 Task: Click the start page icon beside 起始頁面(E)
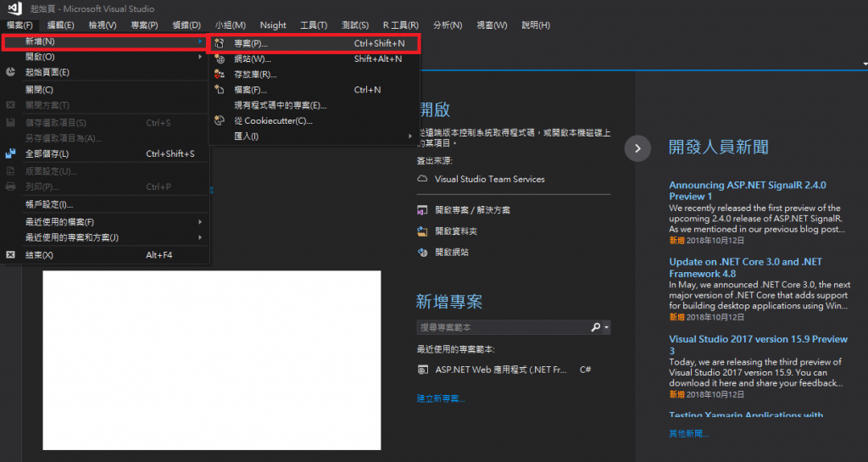(10, 72)
